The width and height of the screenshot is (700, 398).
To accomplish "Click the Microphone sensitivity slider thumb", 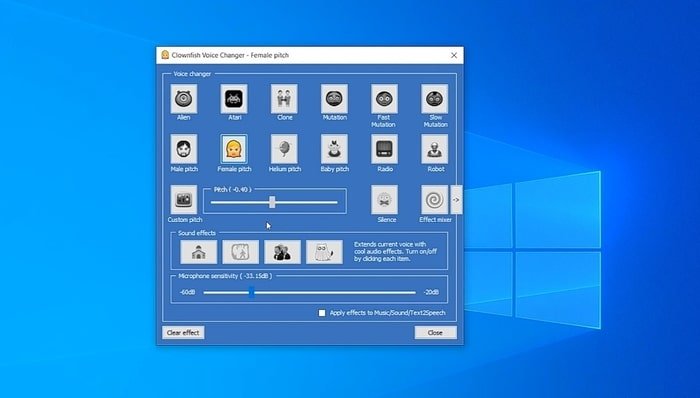I will [x=251, y=293].
